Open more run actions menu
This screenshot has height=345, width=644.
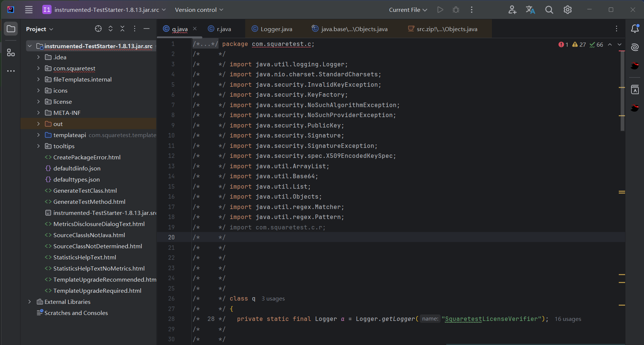point(472,10)
